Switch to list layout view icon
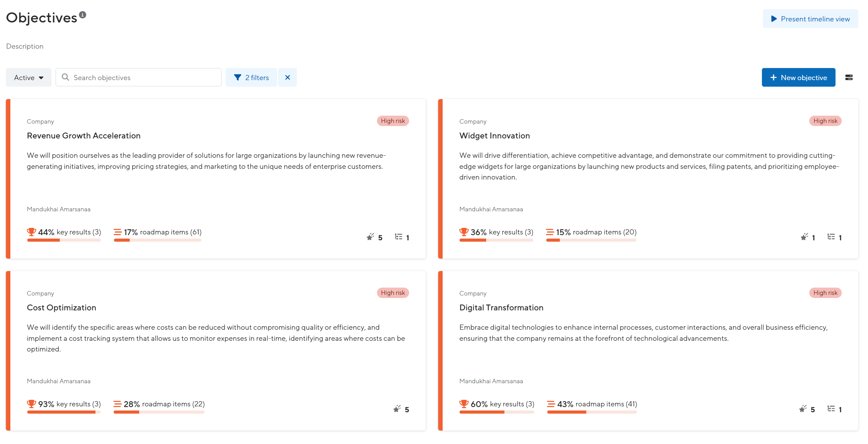The height and width of the screenshot is (444, 868). [849, 77]
